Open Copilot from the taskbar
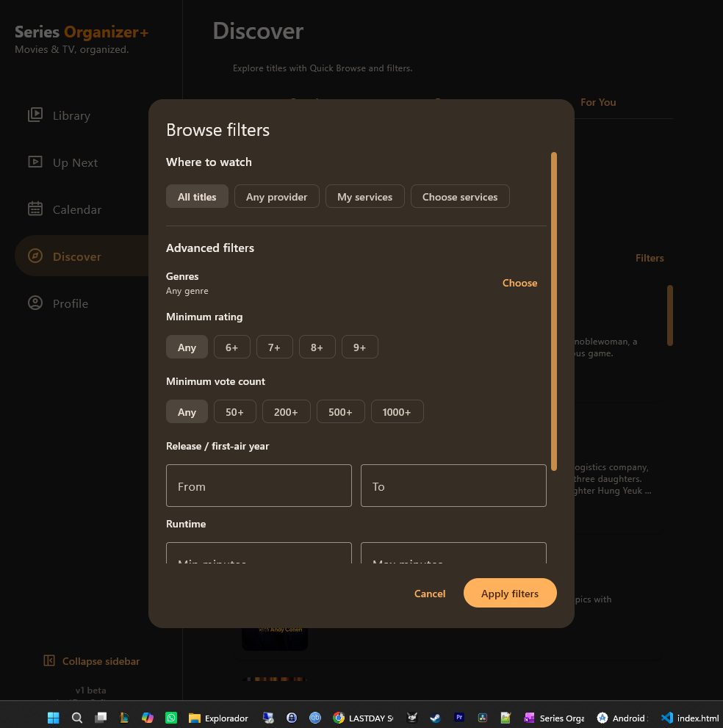This screenshot has height=728, width=723. (148, 718)
